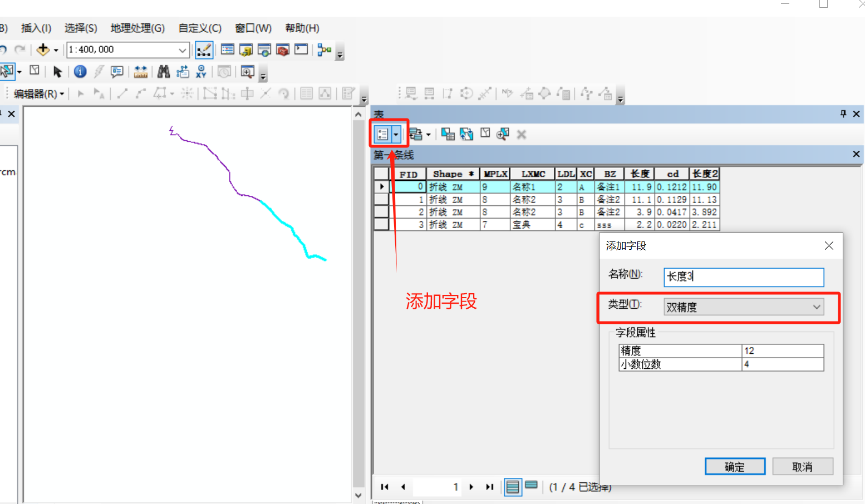Go to the previous record button

pos(403,487)
